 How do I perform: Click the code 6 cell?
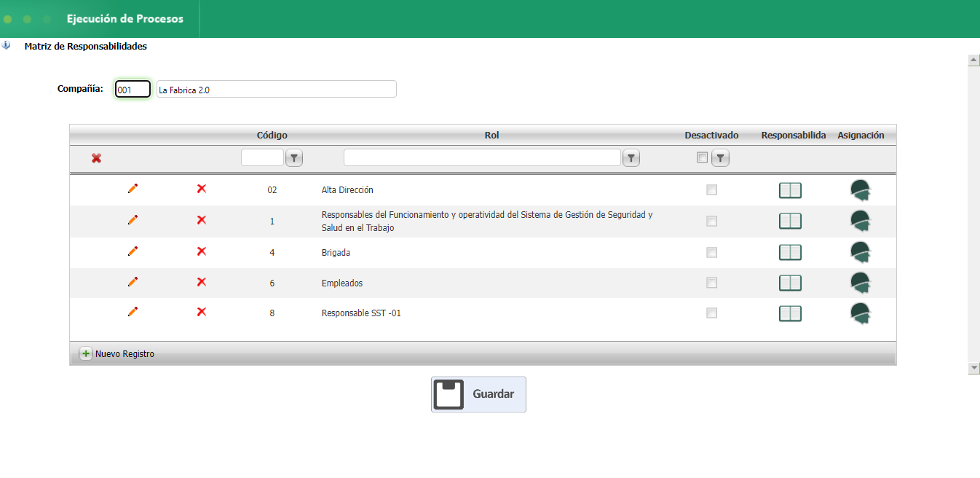coord(272,283)
